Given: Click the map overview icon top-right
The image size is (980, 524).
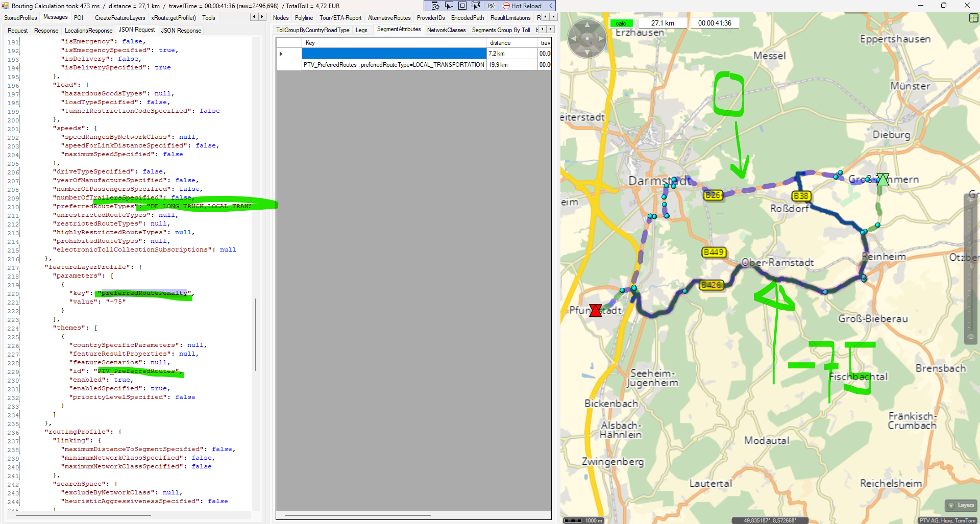Looking at the screenshot, I should point(973,18).
